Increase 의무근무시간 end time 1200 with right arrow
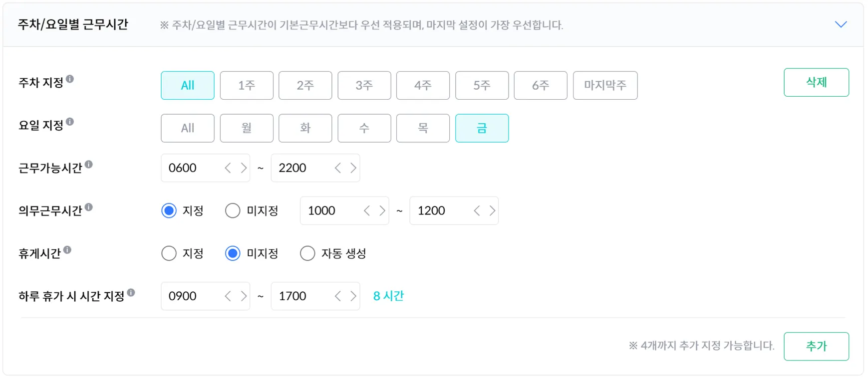 492,211
